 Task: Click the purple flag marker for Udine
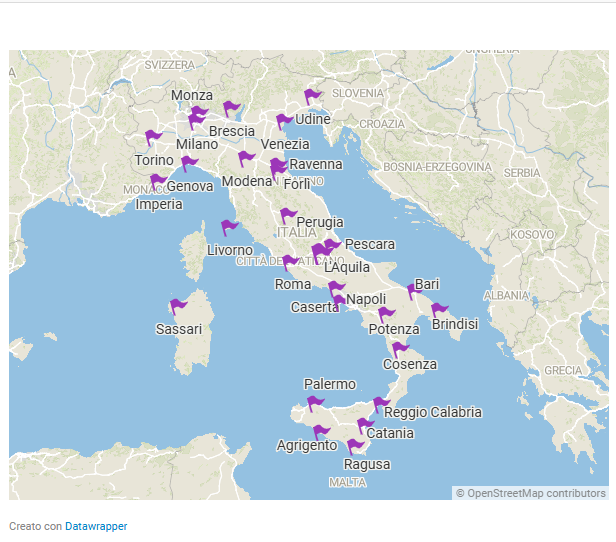click(x=312, y=96)
